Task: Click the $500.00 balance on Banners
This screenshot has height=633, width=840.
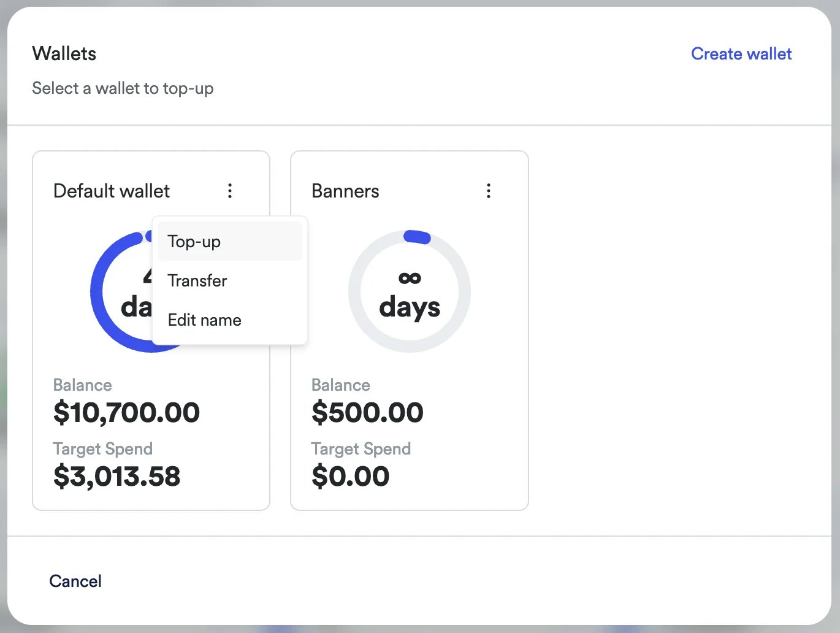Action: pyautogui.click(x=367, y=412)
